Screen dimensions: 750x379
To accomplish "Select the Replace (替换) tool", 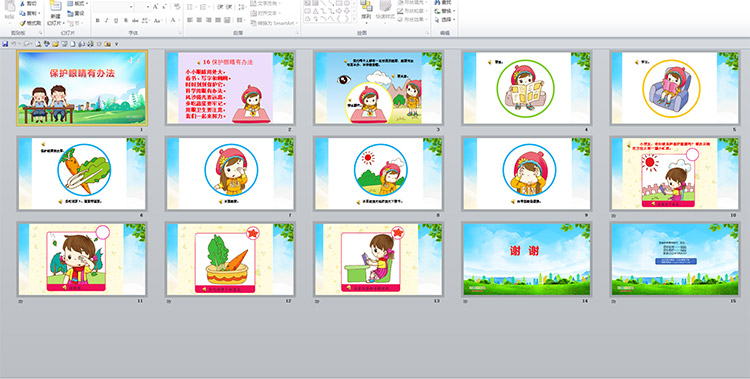I will [x=445, y=11].
